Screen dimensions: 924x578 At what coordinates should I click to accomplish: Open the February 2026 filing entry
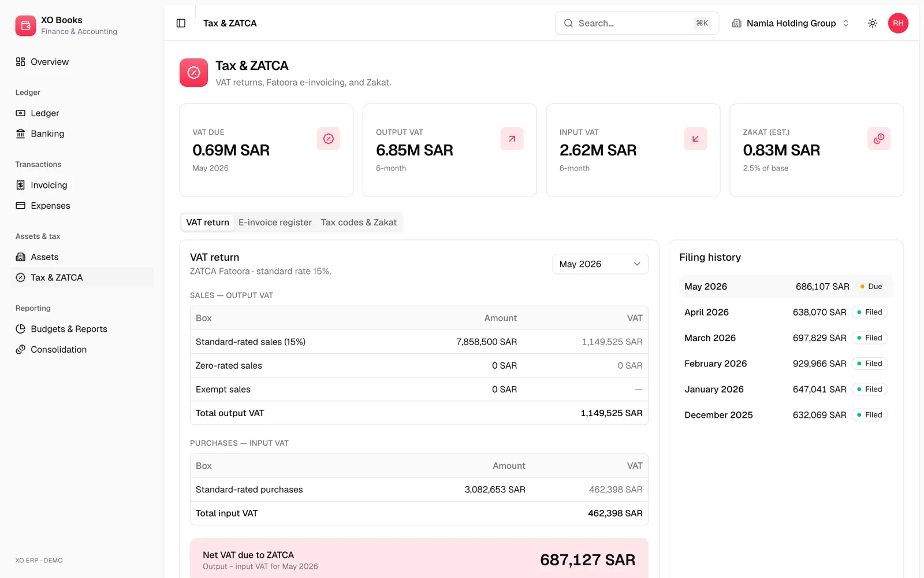pos(786,364)
